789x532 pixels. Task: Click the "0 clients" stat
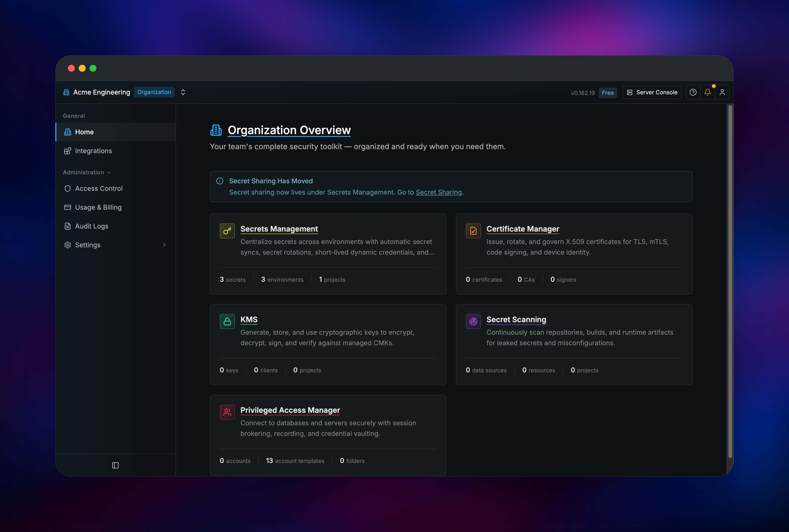coord(266,370)
